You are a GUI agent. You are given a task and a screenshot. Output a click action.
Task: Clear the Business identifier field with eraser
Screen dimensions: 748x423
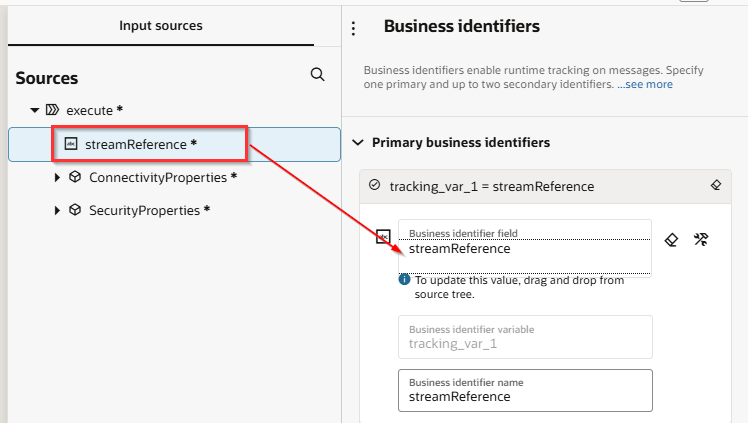click(672, 240)
